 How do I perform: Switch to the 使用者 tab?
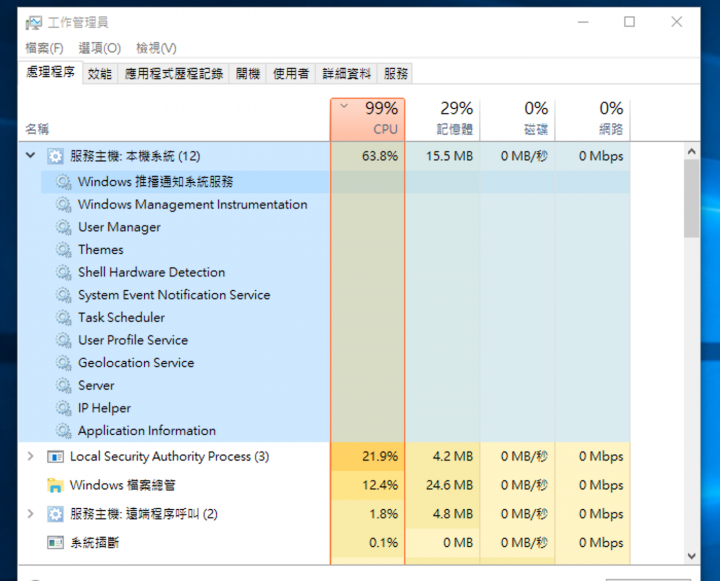point(291,73)
